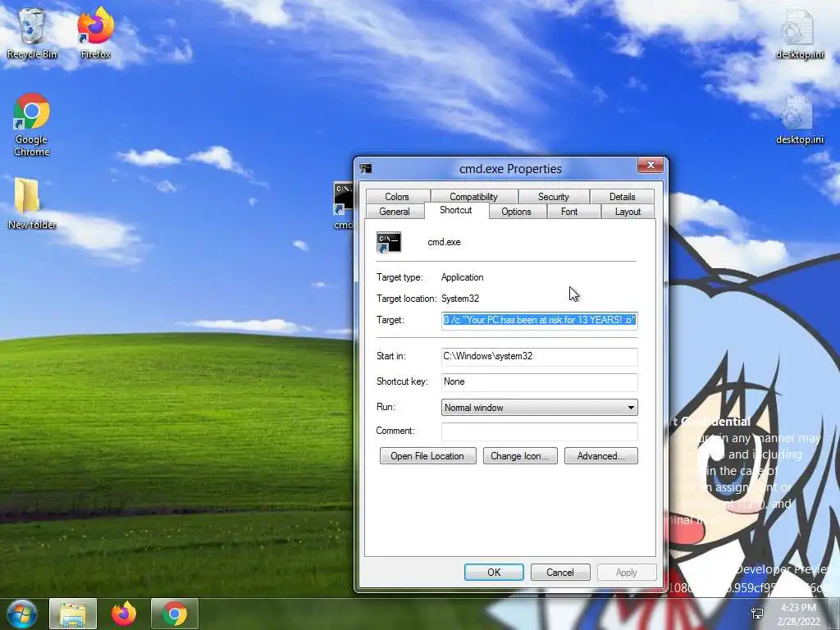Click the cmd.exe shortcut icon in dialog
This screenshot has height=630, width=840.
(x=389, y=242)
